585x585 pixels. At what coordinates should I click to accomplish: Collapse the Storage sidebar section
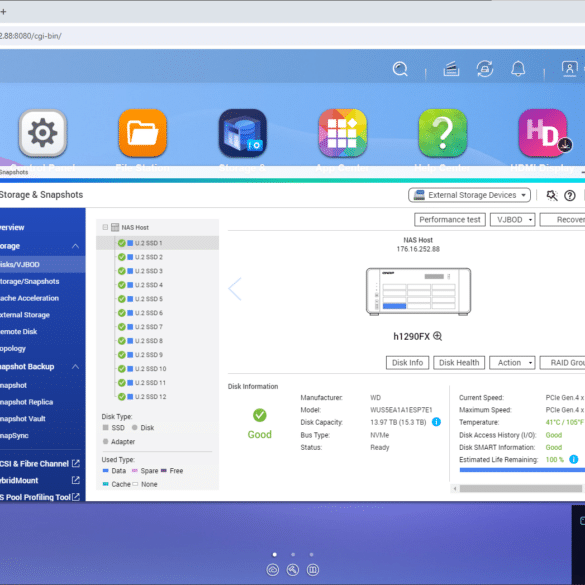(x=76, y=246)
